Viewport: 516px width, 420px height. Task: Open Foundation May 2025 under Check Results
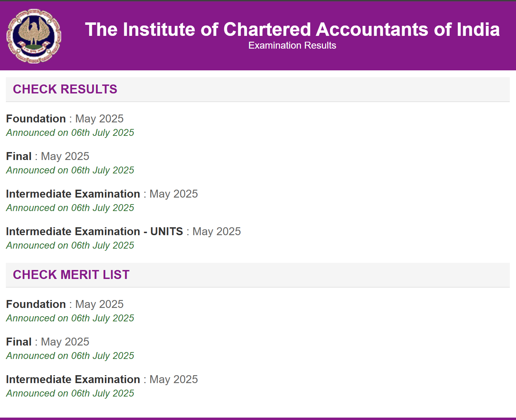pos(65,119)
